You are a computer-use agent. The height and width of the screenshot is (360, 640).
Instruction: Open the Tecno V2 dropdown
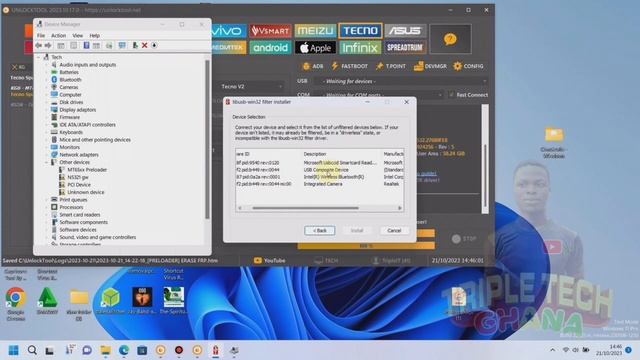click(251, 87)
